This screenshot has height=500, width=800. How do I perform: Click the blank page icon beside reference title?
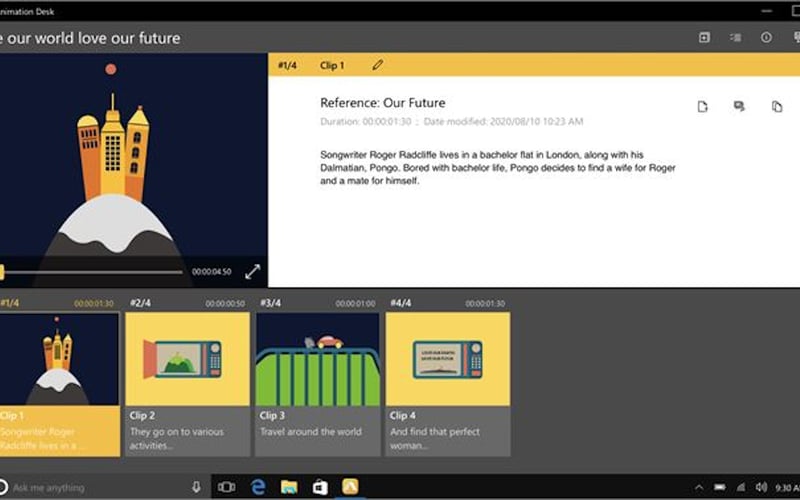(x=703, y=106)
